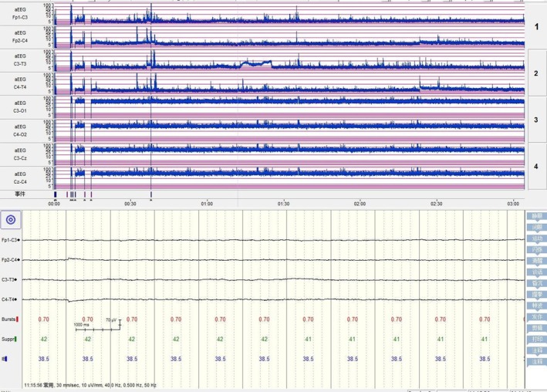Click the aEEG Cz-C4 channel label
The image size is (547, 392).
coord(20,177)
